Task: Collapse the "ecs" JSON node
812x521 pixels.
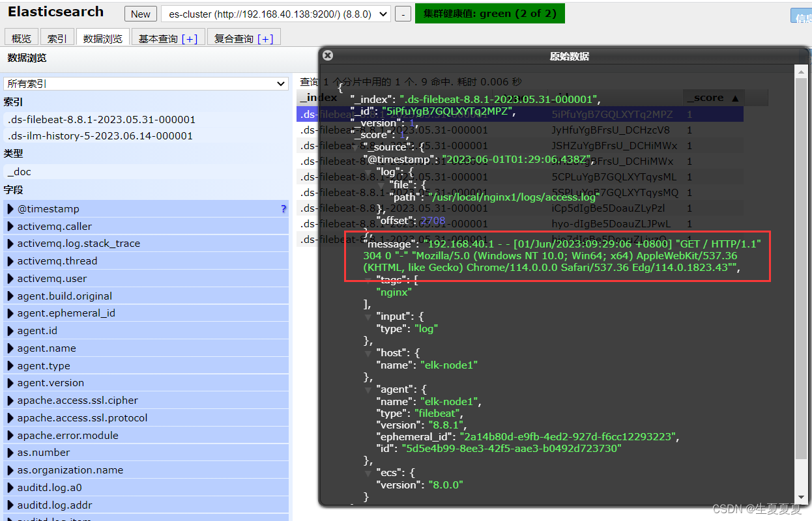Action: (368, 473)
